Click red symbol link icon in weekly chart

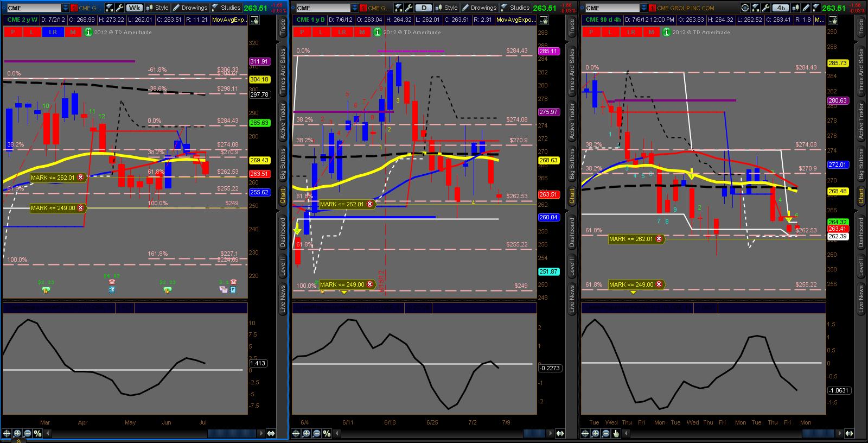(x=74, y=8)
